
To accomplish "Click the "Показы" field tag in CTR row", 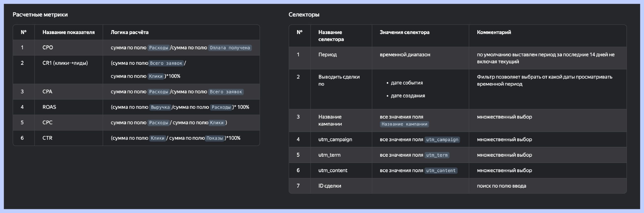I will tap(215, 138).
